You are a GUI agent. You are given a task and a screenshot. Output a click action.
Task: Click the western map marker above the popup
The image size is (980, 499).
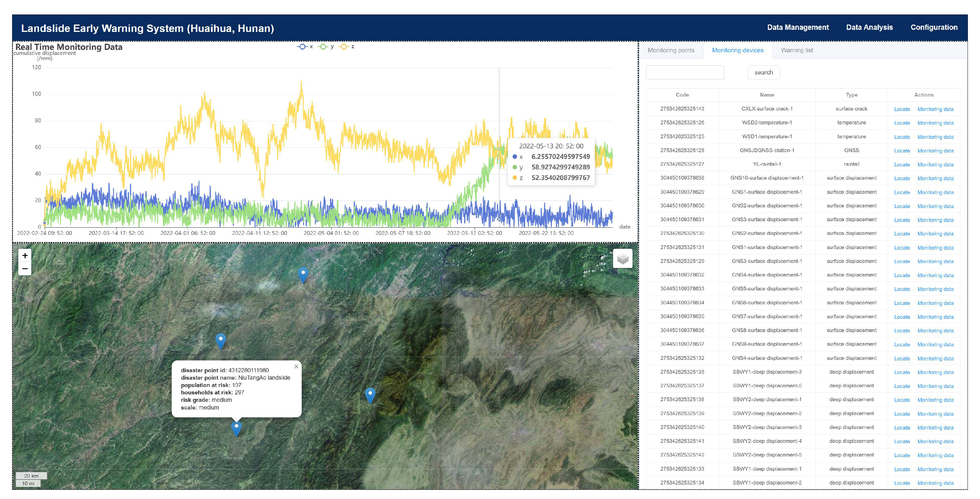point(221,340)
